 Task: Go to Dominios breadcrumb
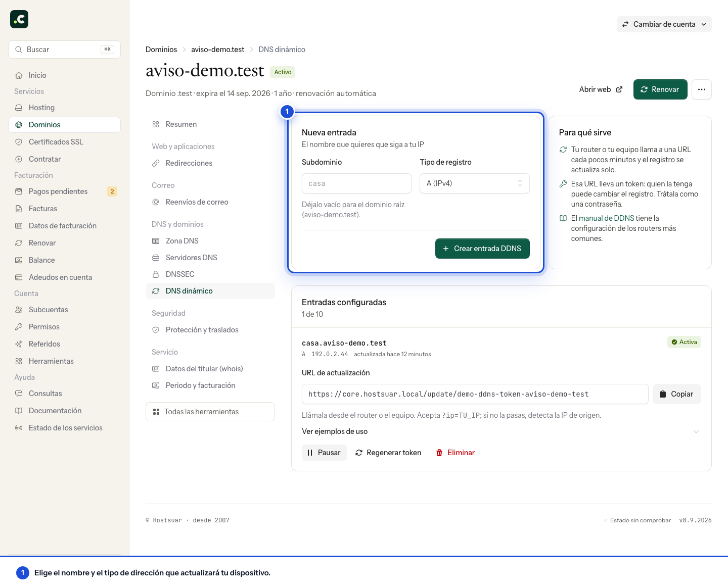pos(161,50)
